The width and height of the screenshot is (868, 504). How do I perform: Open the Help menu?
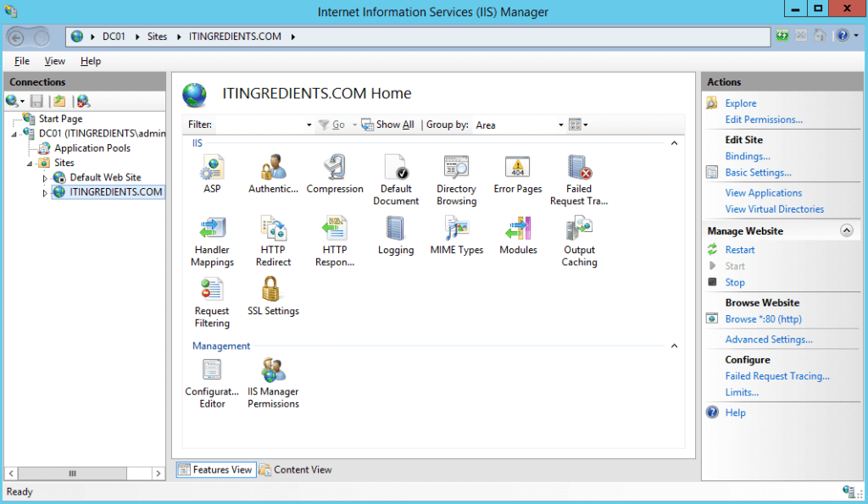pos(91,61)
